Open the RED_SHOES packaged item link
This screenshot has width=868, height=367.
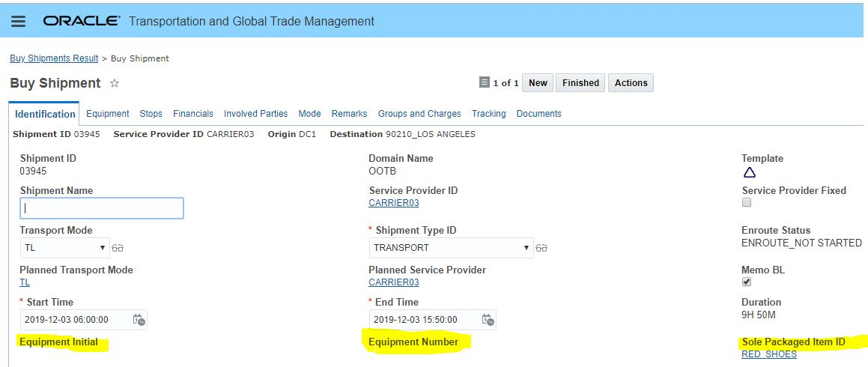(x=769, y=354)
